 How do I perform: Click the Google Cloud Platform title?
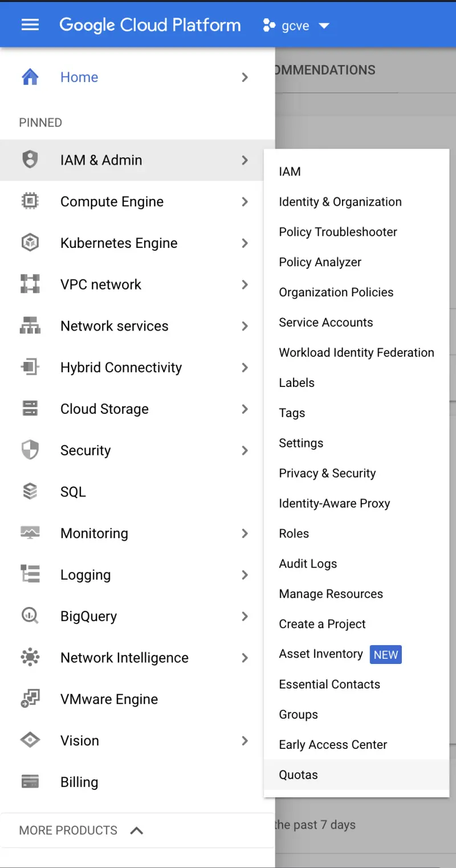point(150,25)
